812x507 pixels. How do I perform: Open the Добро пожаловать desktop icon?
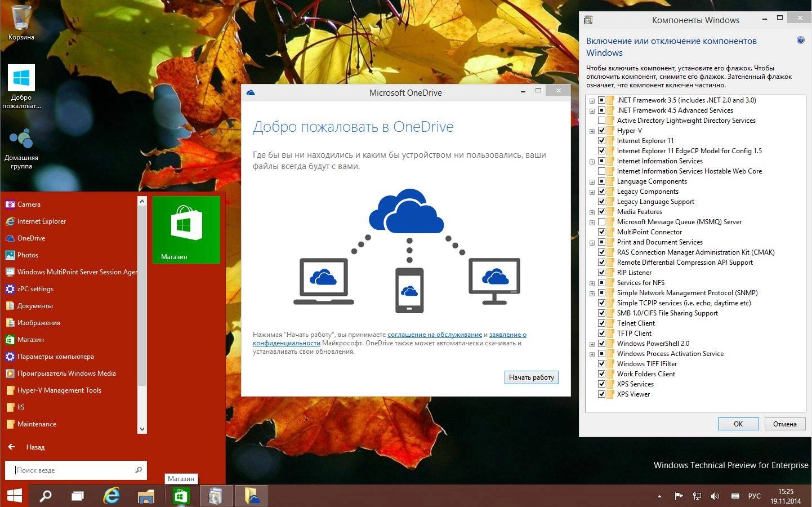[x=21, y=87]
